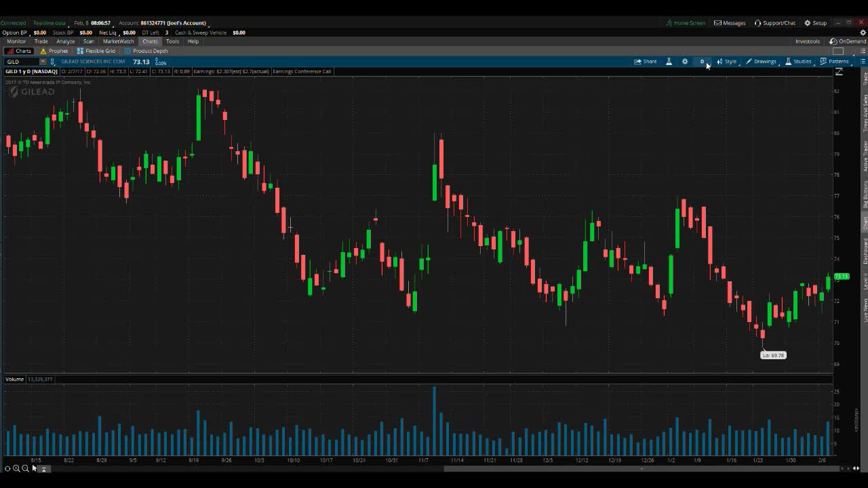Expand the symbol selector dropdown arrow
Viewport: 868px width, 488px height.
point(43,62)
